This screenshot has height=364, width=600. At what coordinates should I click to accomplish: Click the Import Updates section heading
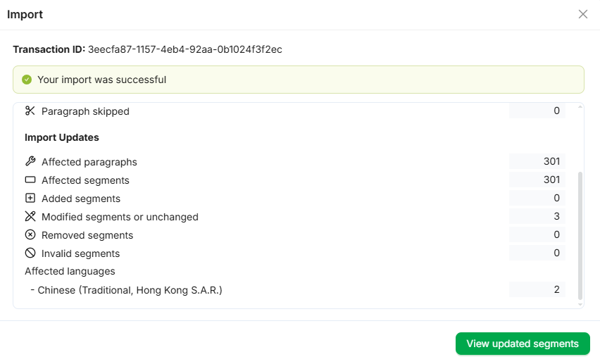point(62,137)
